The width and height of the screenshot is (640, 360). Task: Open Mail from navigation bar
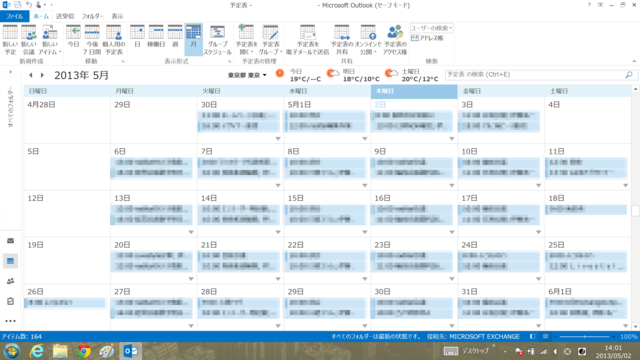coord(11,241)
